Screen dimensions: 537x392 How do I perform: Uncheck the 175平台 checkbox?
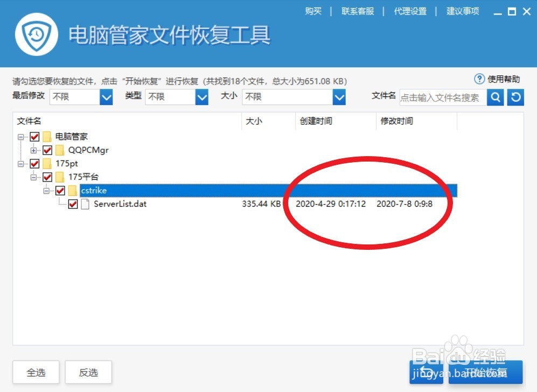(x=47, y=177)
